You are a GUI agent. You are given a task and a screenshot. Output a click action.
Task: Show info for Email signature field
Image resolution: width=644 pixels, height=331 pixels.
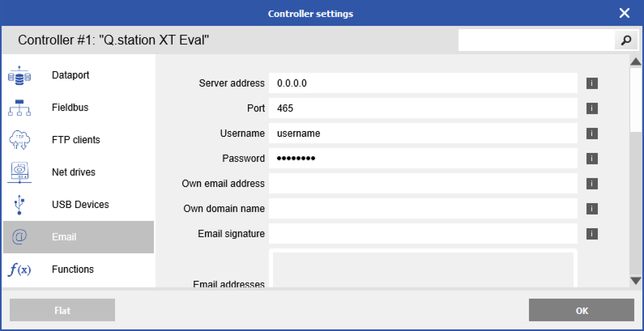pos(592,234)
